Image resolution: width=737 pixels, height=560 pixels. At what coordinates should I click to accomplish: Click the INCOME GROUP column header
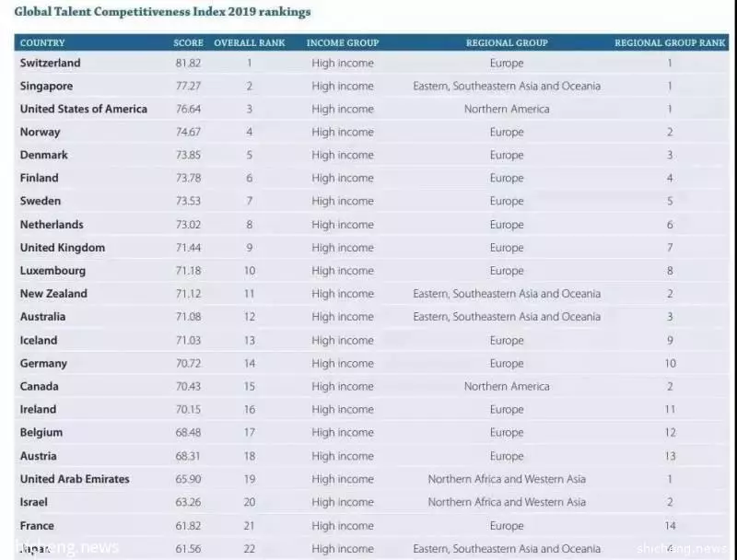[x=343, y=42]
